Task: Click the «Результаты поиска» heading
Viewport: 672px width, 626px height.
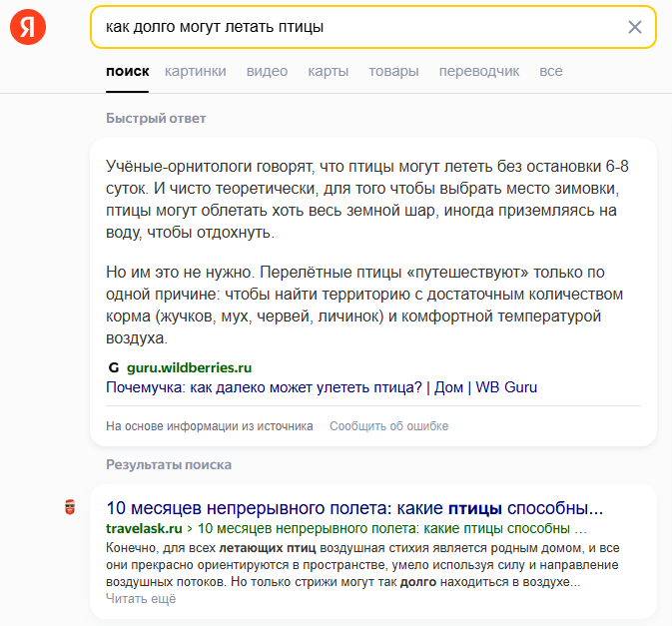Action: coord(169,465)
